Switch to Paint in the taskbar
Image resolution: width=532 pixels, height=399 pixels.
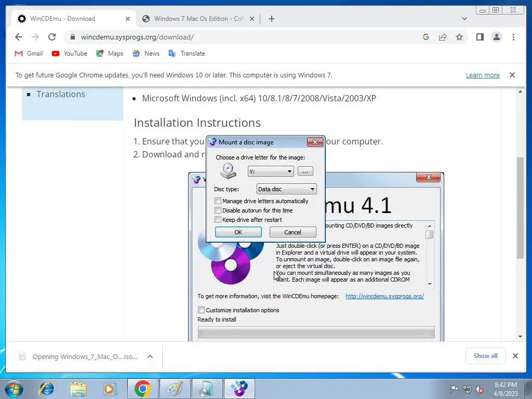pos(175,389)
